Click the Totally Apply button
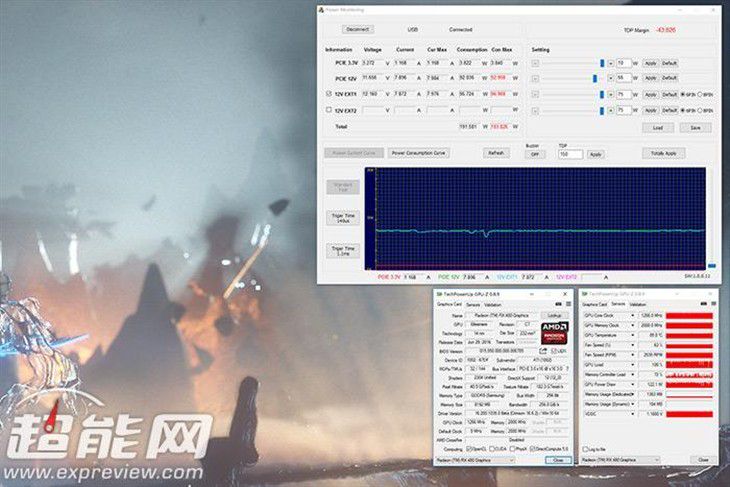 tap(663, 153)
